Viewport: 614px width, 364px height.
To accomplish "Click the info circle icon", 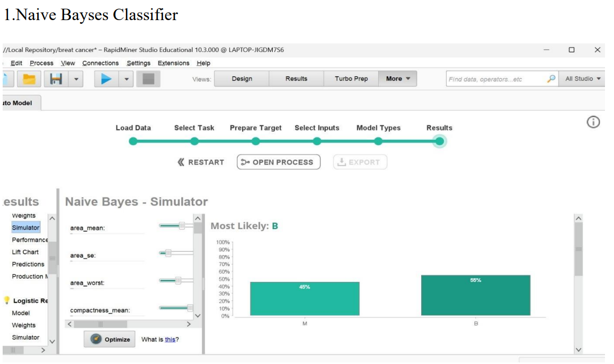I will [x=593, y=122].
